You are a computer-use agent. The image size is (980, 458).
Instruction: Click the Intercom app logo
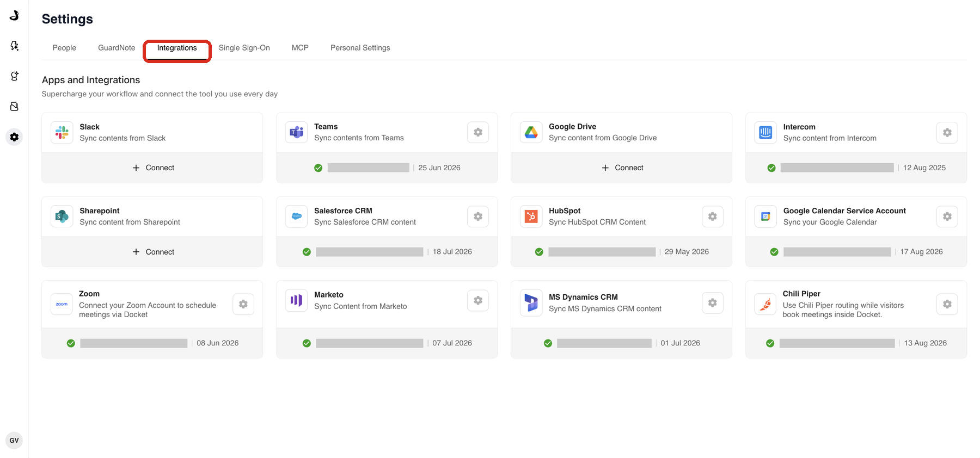pos(765,133)
